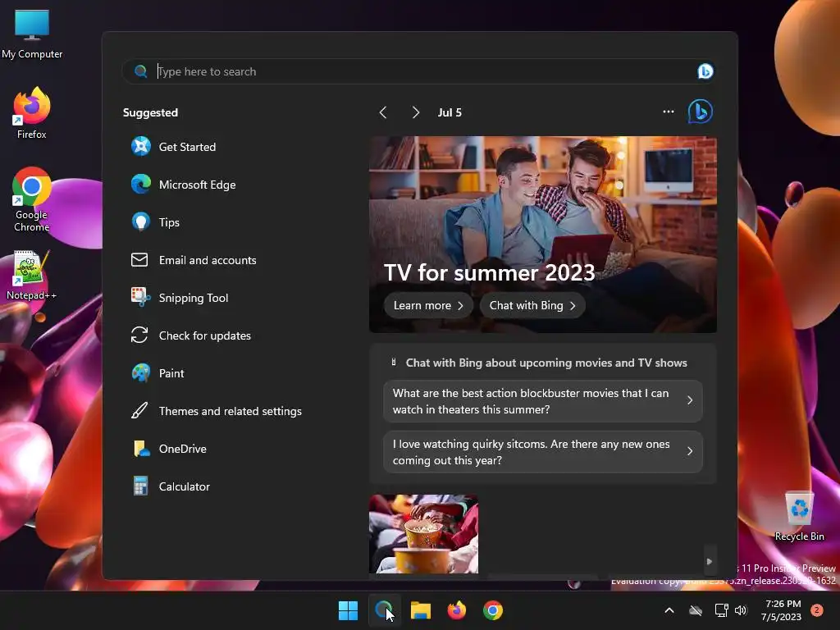Open the OneDrive icon in the Suggested list

141,449
